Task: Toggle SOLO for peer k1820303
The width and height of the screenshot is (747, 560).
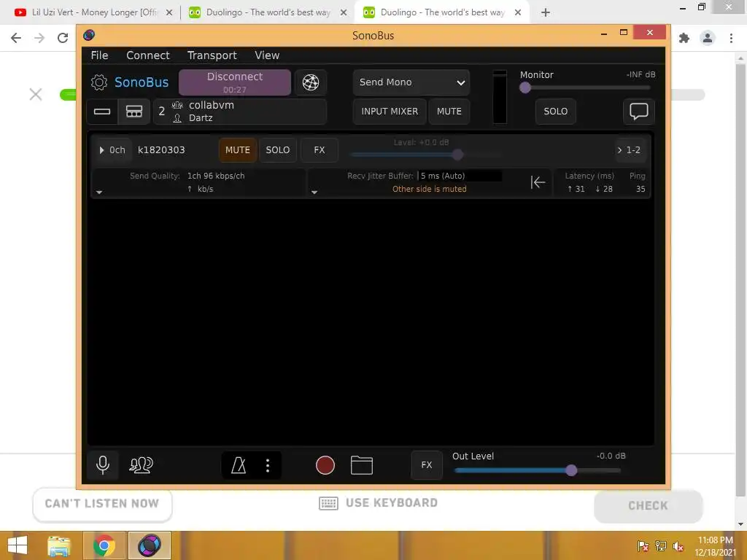Action: click(x=278, y=150)
